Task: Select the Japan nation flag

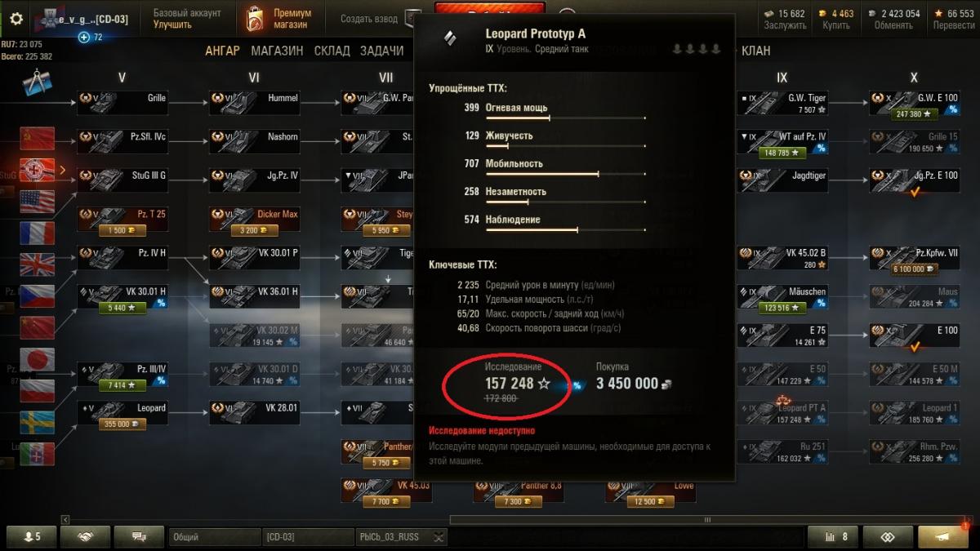Action: click(38, 360)
